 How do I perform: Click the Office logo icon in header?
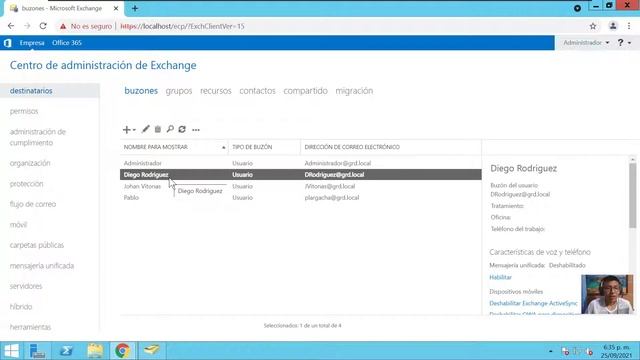[x=7, y=43]
